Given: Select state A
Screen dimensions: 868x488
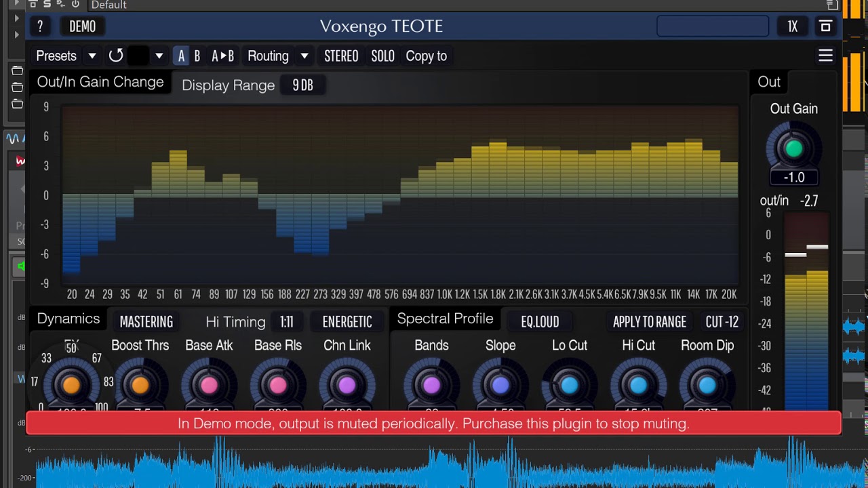Looking at the screenshot, I should pos(181,56).
